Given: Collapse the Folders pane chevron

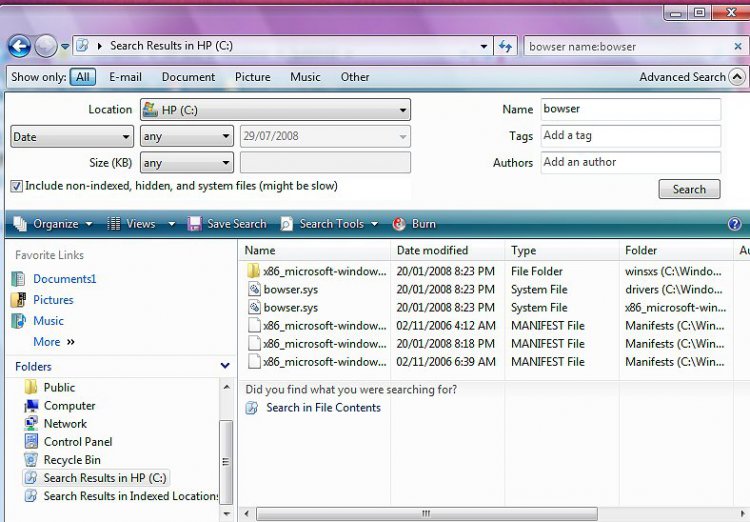Looking at the screenshot, I should point(225,367).
